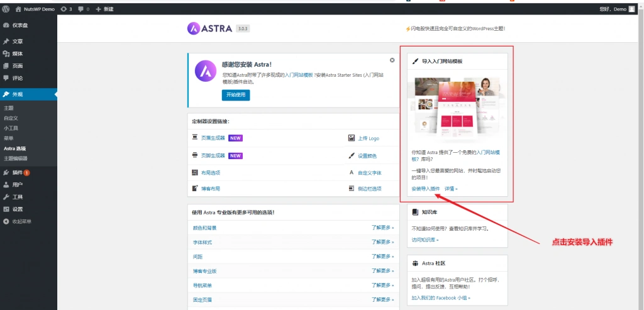
Task: Select 主题编辑器 in the appearance submenu
Action: click(16, 158)
